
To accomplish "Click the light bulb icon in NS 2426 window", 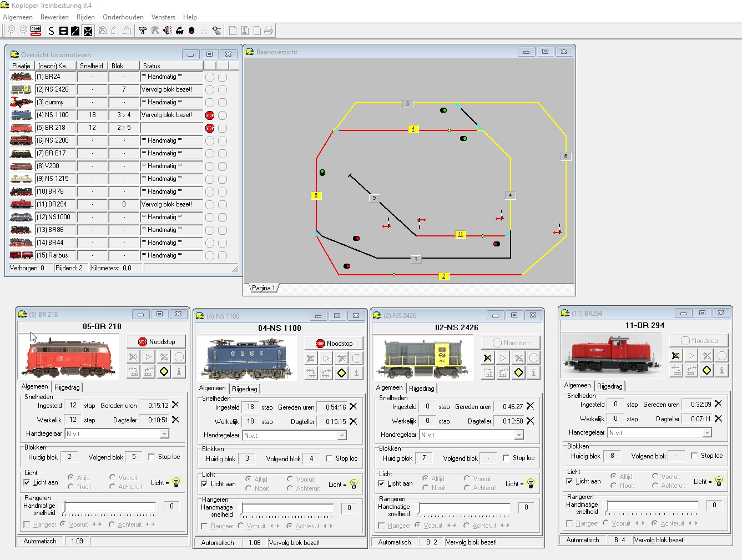I will [x=531, y=483].
